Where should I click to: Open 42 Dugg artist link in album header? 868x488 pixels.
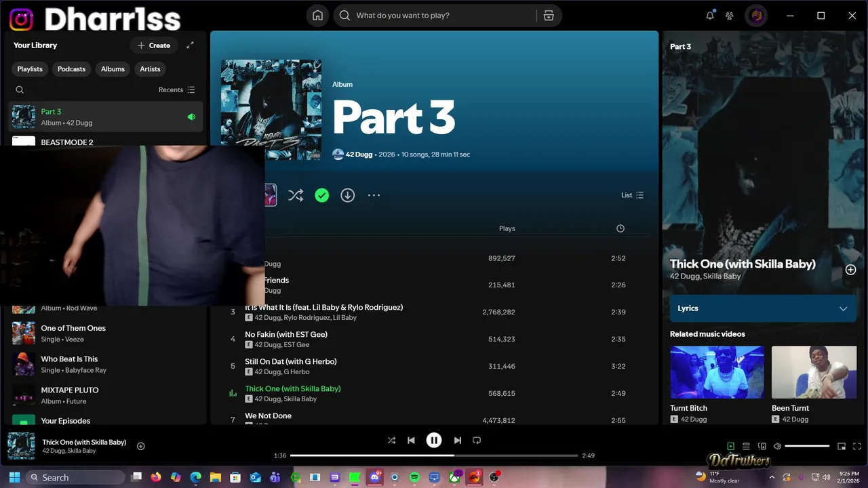click(x=359, y=155)
